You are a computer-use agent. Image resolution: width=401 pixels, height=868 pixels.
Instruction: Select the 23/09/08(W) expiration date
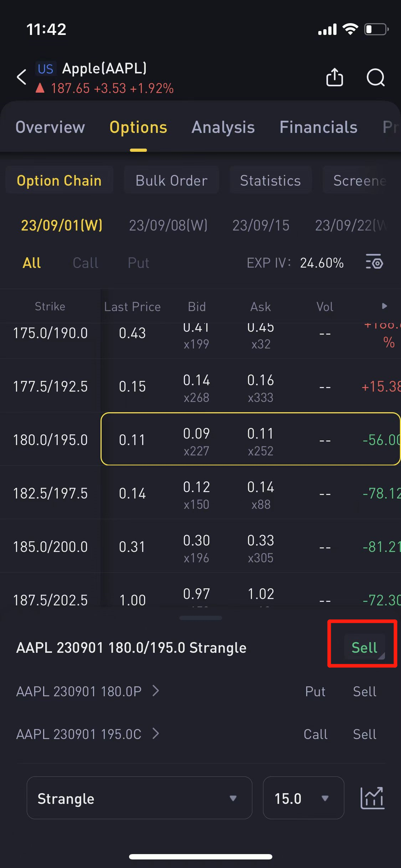tap(168, 225)
